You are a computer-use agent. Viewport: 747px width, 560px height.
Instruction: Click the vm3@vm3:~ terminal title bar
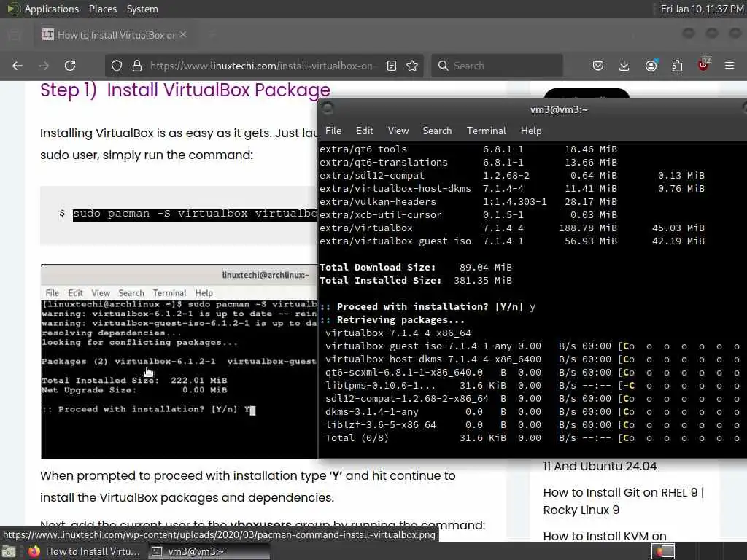[559, 109]
